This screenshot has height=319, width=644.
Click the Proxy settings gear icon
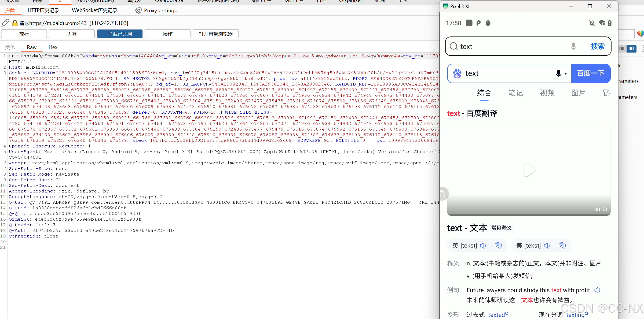click(x=138, y=10)
